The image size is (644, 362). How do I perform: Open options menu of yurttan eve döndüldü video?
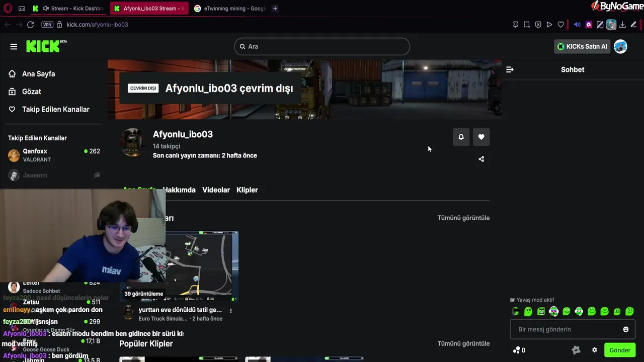pos(231,311)
